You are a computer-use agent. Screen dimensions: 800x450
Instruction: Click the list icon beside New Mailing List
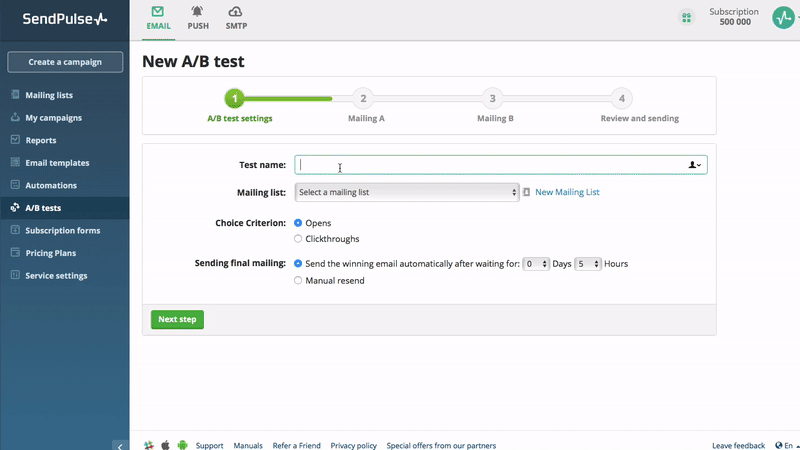tap(527, 192)
